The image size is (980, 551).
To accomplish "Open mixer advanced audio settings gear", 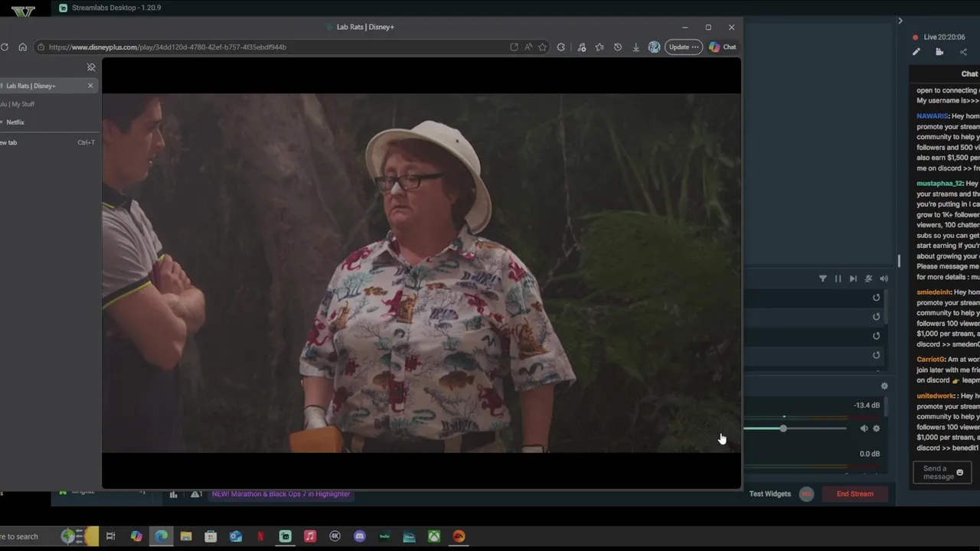I will [884, 386].
